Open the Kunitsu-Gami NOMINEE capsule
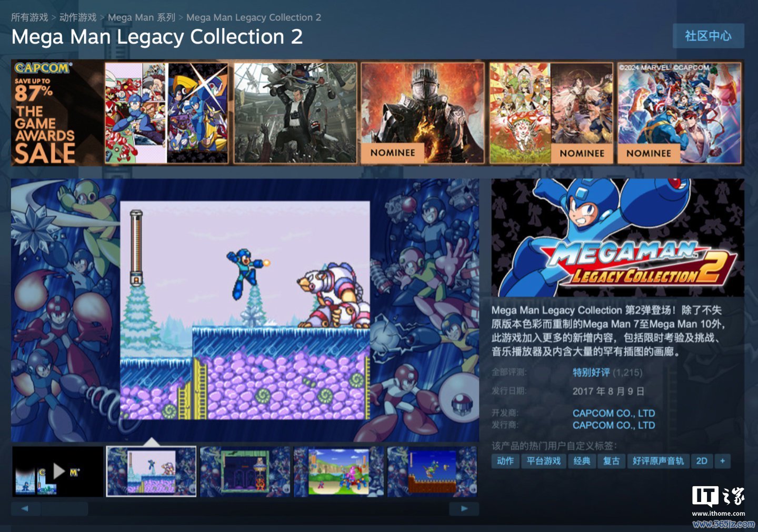Image resolution: width=758 pixels, height=532 pixels. [551, 113]
